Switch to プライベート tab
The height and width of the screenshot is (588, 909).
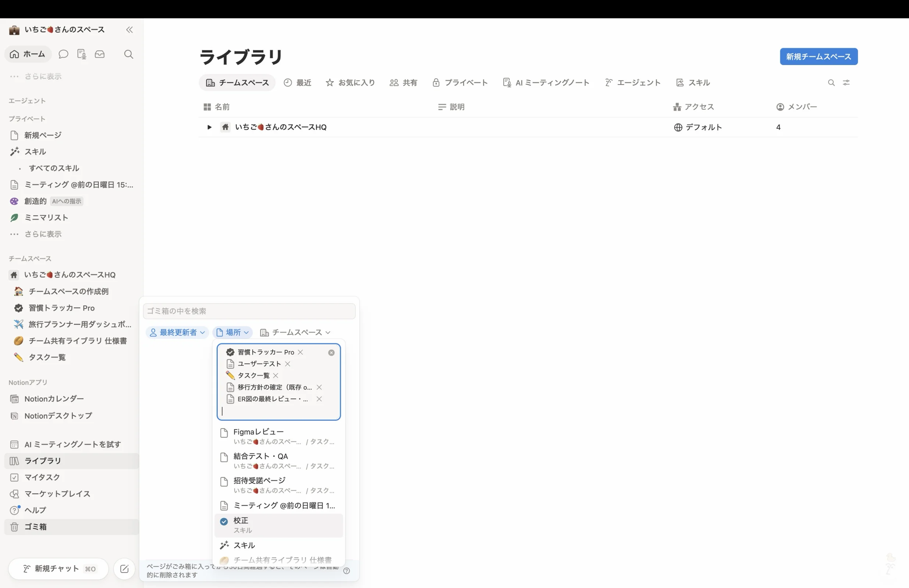(460, 83)
